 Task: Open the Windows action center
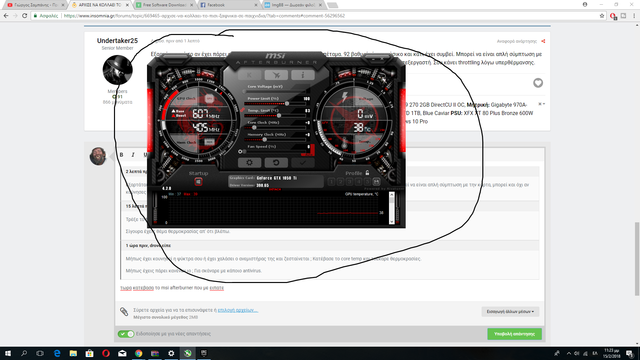point(630,353)
